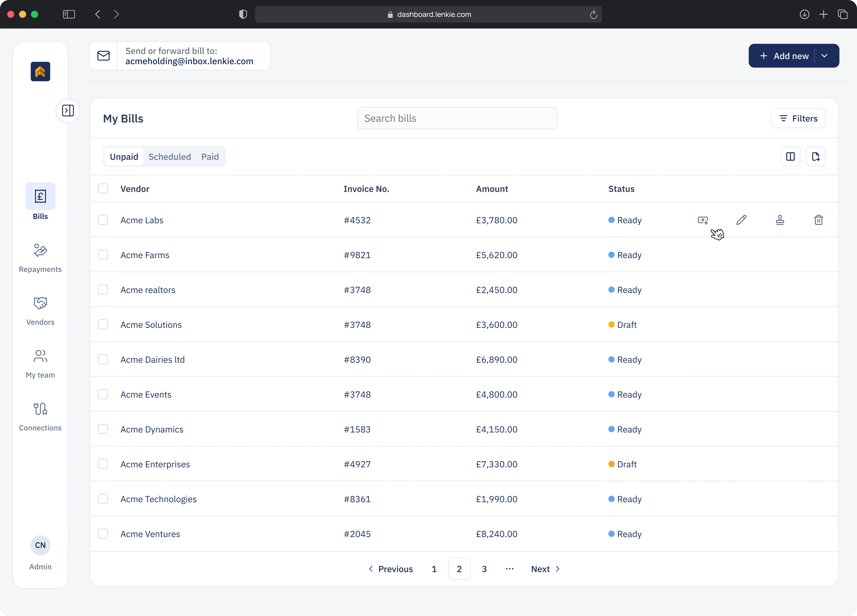Image resolution: width=857 pixels, height=616 pixels.
Task: Delete the Acme Labs bill with trash icon
Action: click(818, 220)
